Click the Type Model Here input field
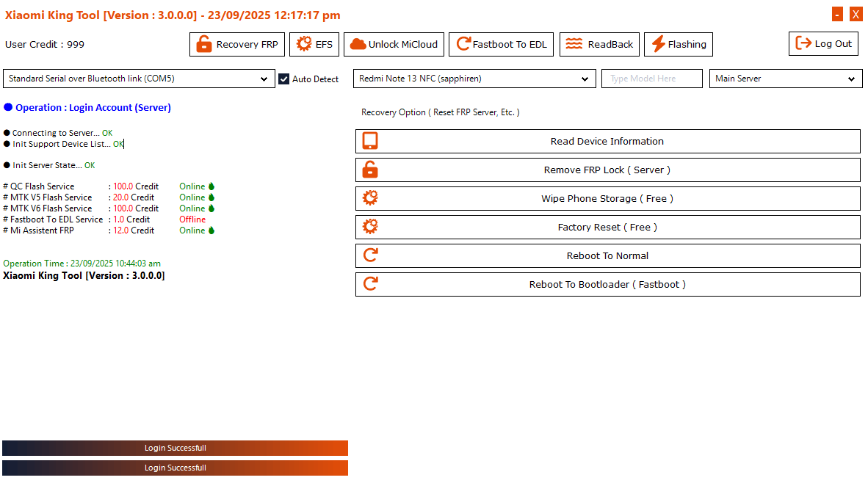Image resolution: width=868 pixels, height=483 pixels. [651, 79]
